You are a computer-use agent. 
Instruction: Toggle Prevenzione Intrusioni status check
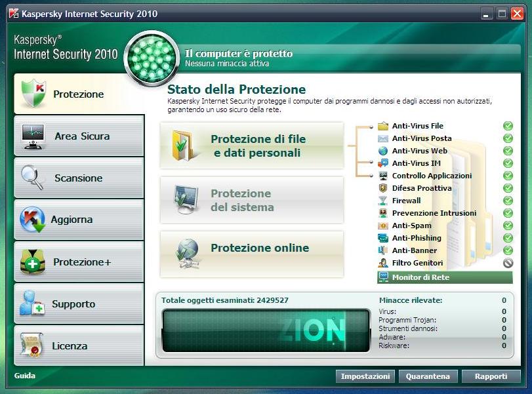click(508, 213)
